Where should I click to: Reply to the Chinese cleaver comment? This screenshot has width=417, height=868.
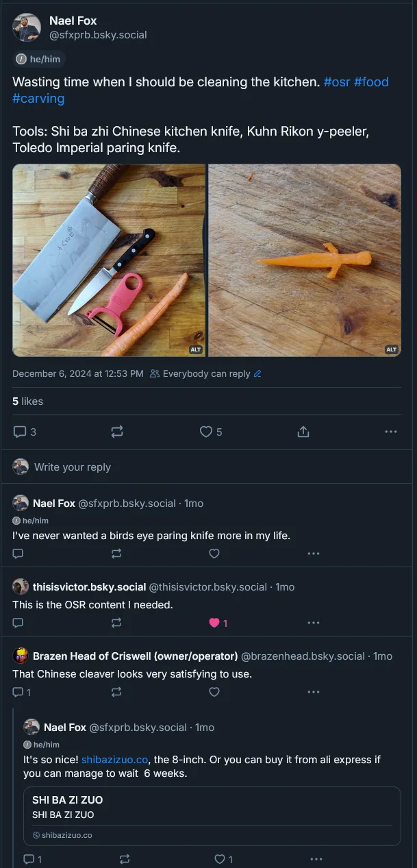pos(18,692)
